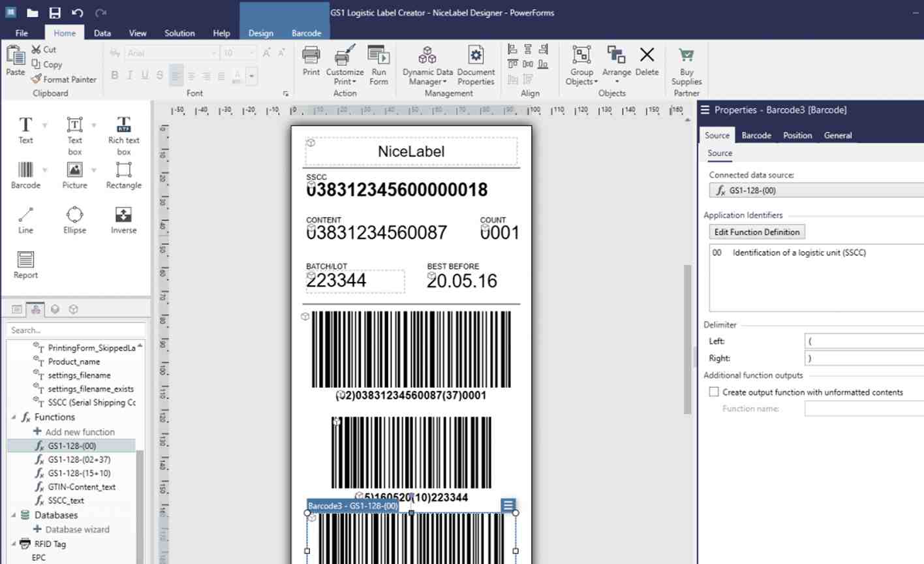Screen dimensions: 924x564
Task: Select SSCC_text function
Action: pos(59,501)
